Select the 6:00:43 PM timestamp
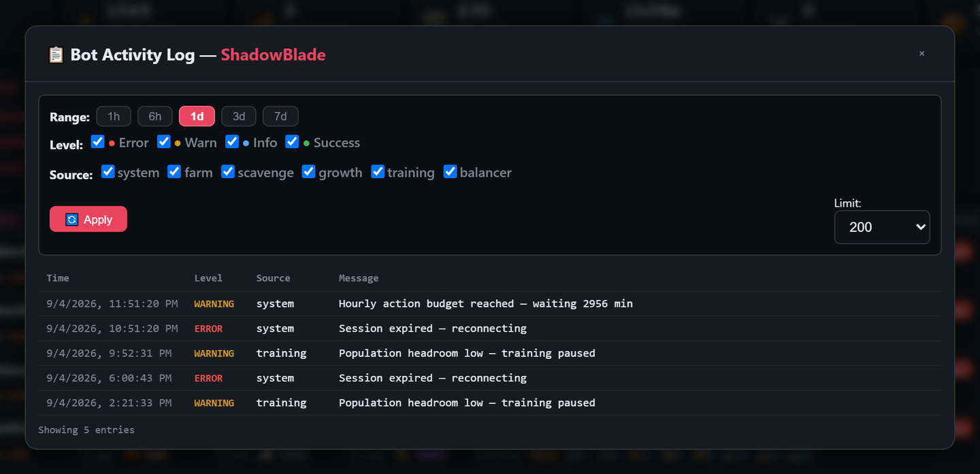 (x=109, y=378)
